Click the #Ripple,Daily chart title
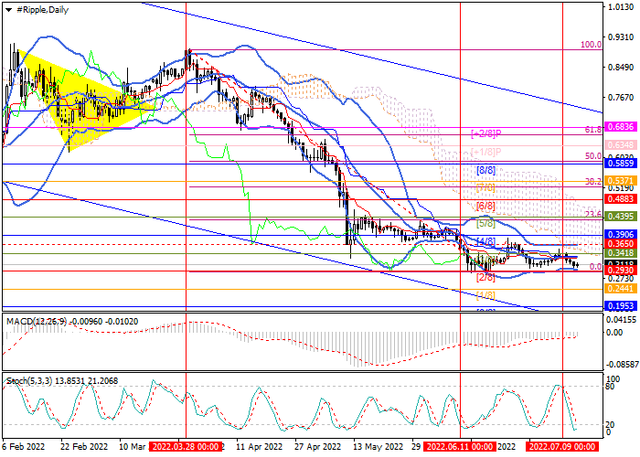This screenshot has height=457, width=640. pyautogui.click(x=44, y=9)
